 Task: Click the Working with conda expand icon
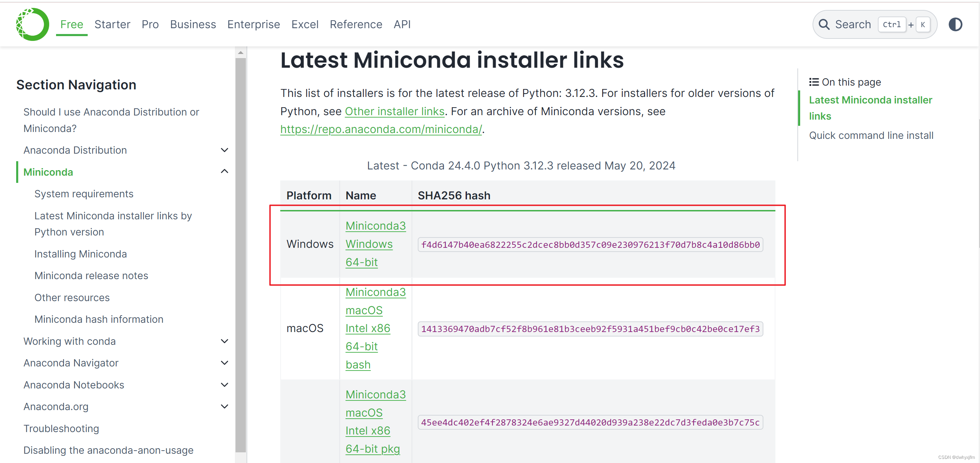pyautogui.click(x=226, y=342)
